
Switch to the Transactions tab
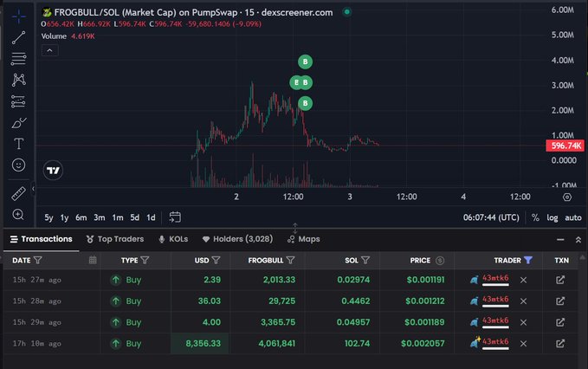[42, 239]
